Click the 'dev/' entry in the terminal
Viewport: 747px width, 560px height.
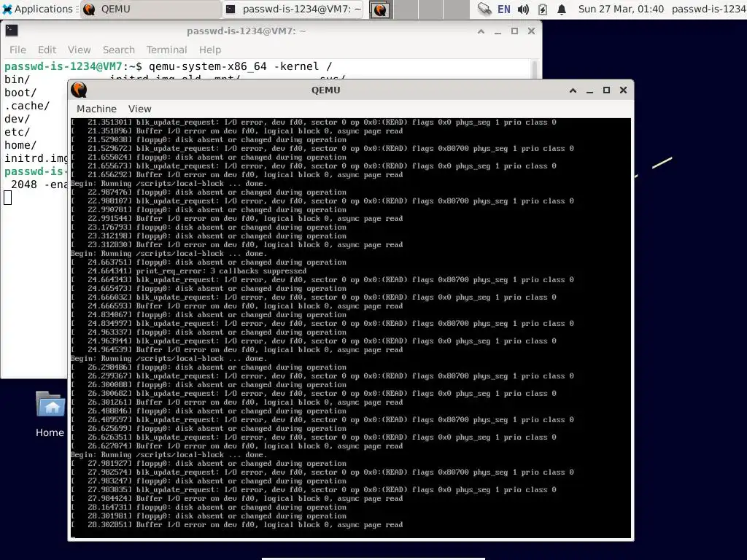pos(18,119)
